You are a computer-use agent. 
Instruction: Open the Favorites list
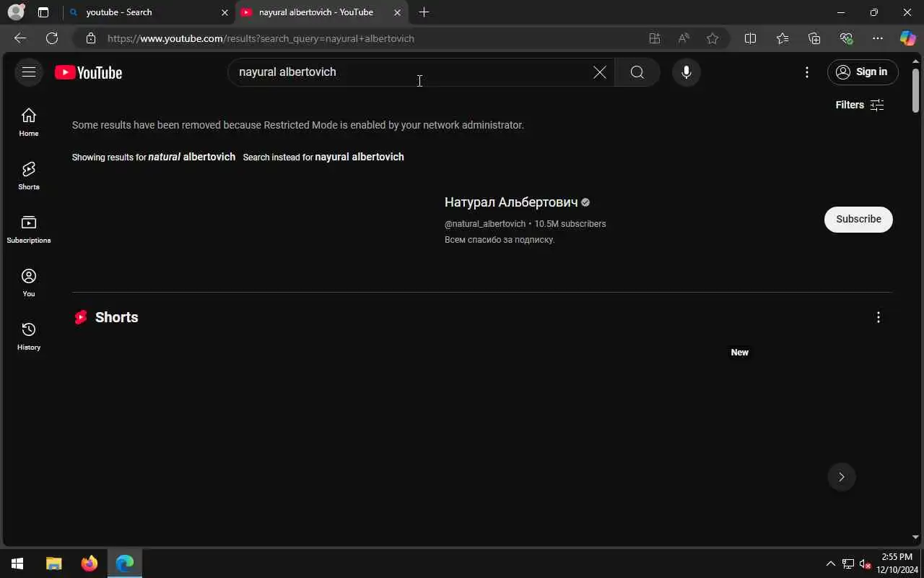(783, 38)
